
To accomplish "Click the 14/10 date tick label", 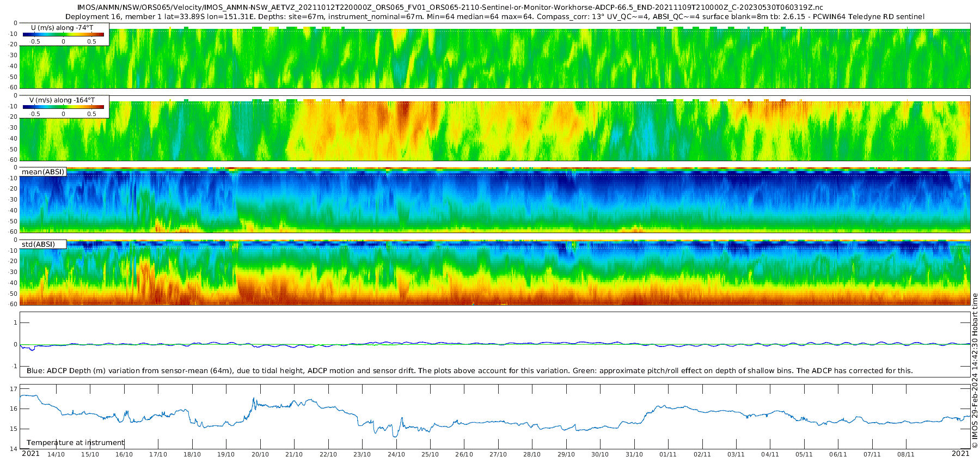I will [56, 454].
